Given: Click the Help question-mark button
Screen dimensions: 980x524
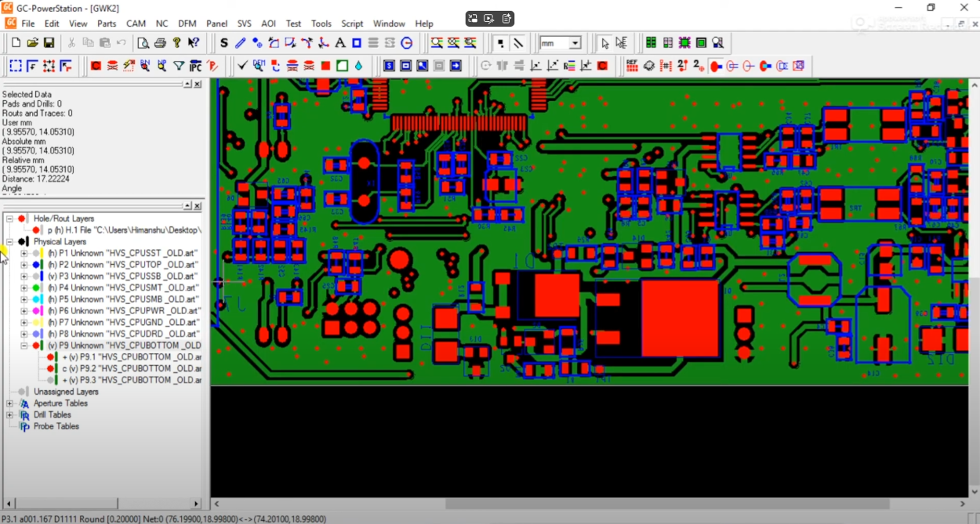Looking at the screenshot, I should click(x=176, y=43).
